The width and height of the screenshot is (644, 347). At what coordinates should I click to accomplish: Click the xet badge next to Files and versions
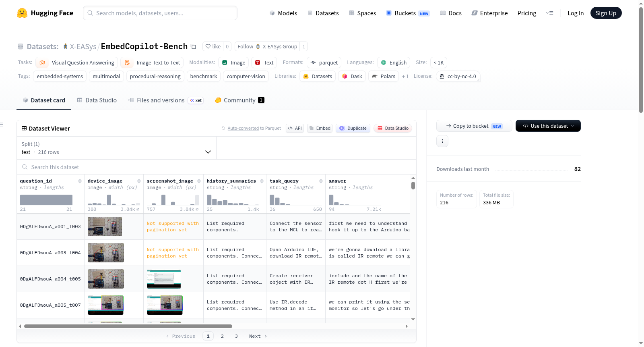(196, 100)
